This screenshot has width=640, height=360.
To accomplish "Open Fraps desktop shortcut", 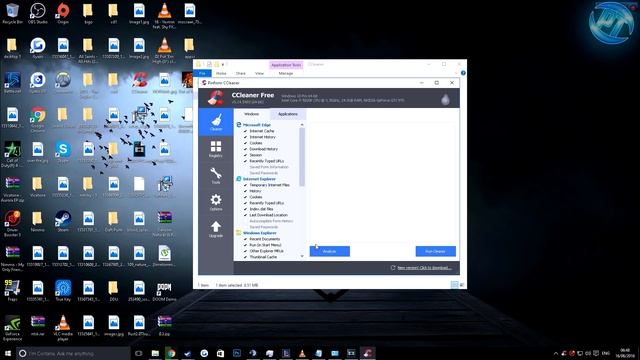I will click(x=12, y=291).
